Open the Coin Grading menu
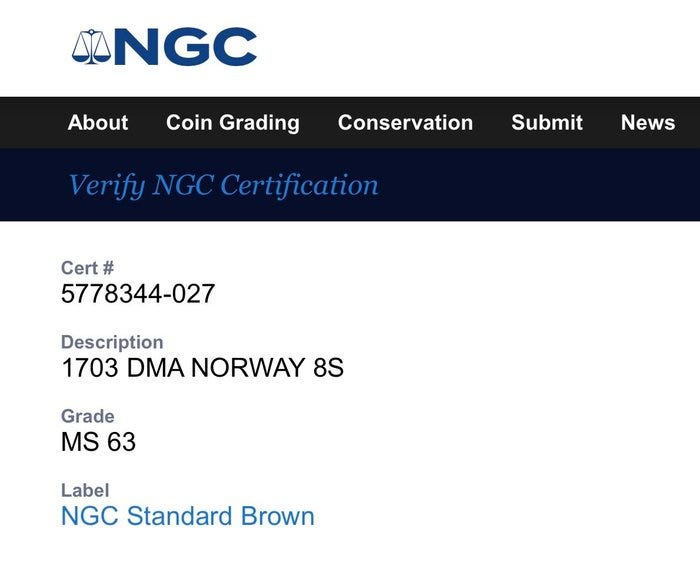The image size is (700, 584). [232, 123]
